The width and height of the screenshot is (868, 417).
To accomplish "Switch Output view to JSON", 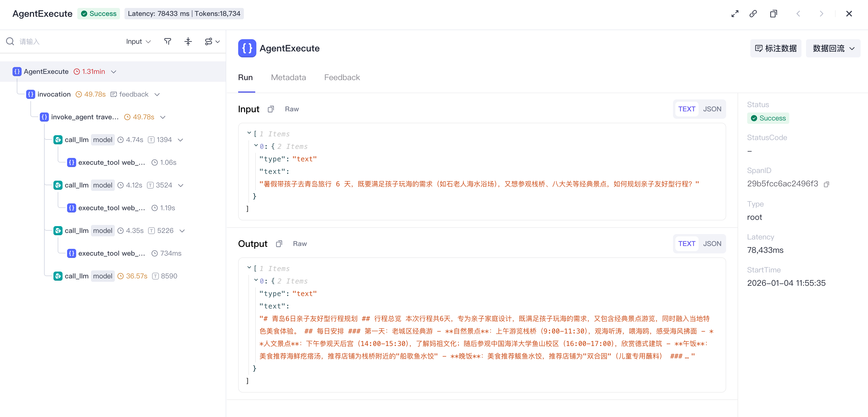I will pyautogui.click(x=712, y=244).
